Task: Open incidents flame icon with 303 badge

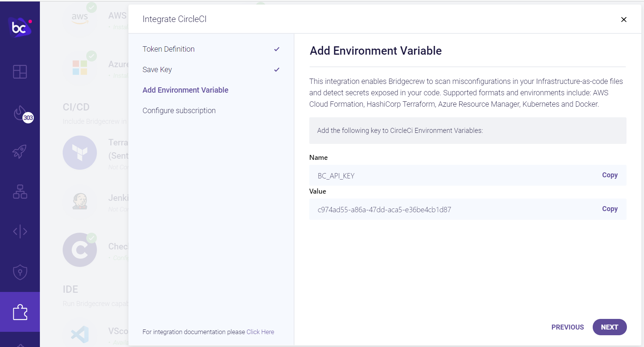Action: pos(21,113)
